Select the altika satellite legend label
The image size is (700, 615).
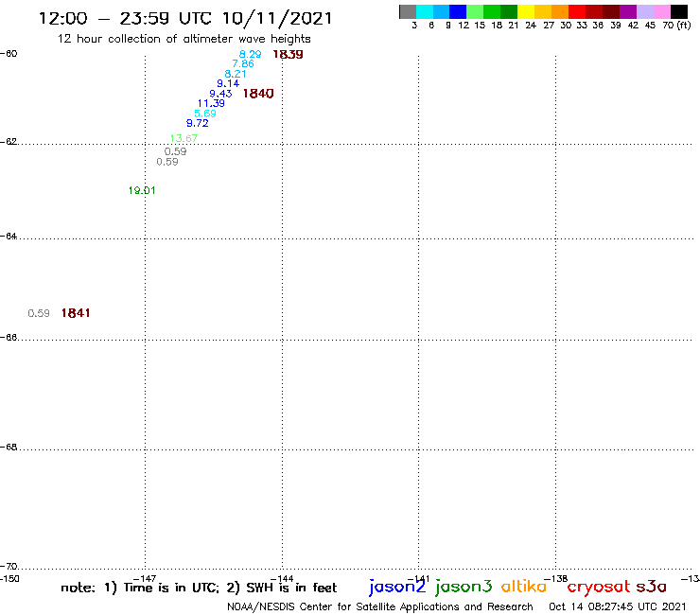(x=524, y=586)
